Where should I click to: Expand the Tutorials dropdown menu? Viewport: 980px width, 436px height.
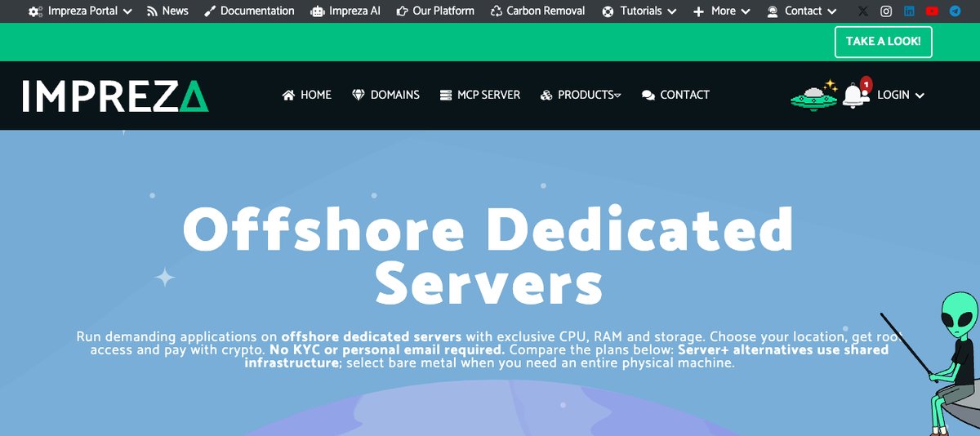[672, 11]
